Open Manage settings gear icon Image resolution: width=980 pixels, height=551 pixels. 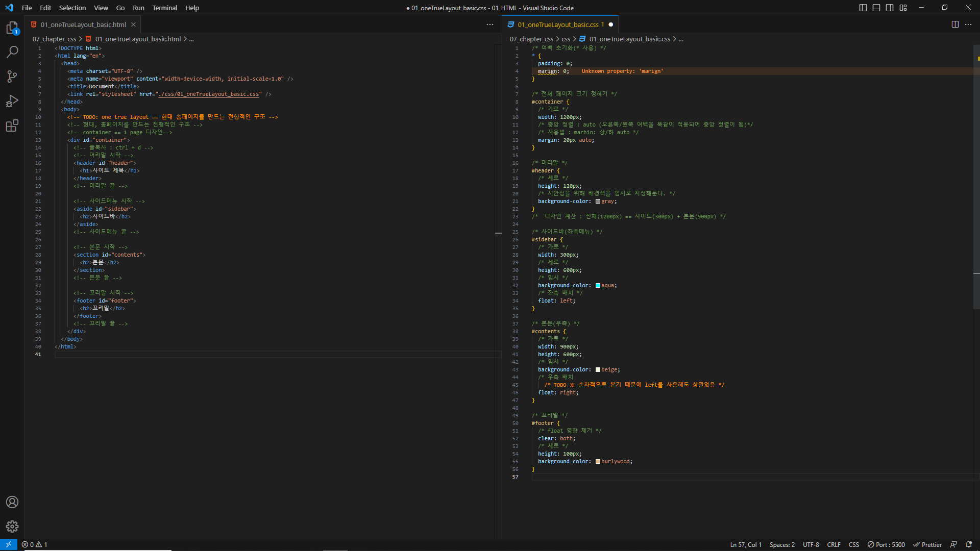coord(12,527)
